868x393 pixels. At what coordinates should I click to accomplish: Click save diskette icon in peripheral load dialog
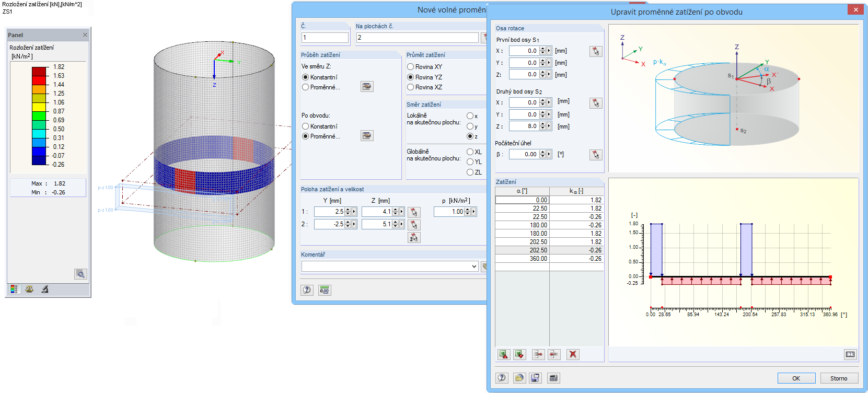pyautogui.click(x=535, y=378)
